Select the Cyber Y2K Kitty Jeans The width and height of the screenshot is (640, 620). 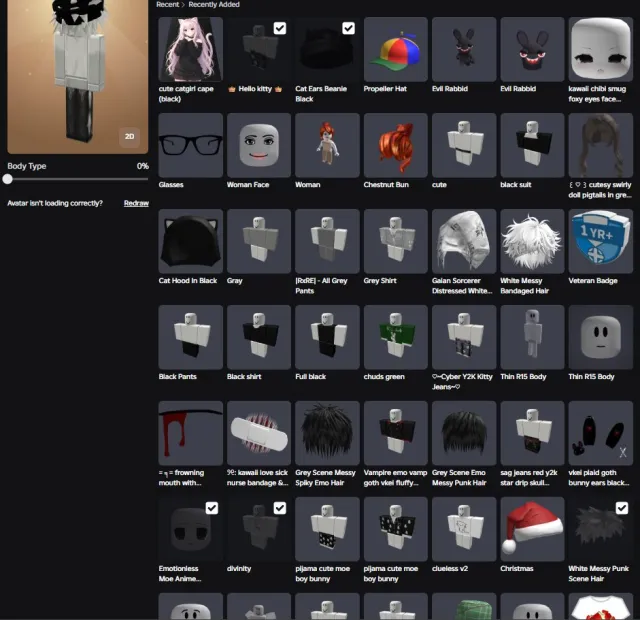click(x=464, y=337)
